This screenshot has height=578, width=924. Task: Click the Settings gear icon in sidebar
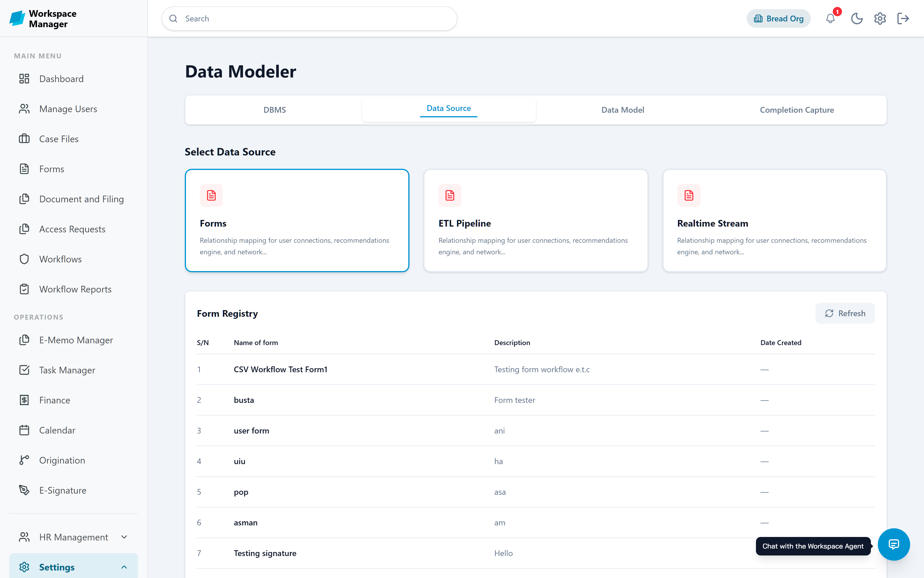pos(24,567)
